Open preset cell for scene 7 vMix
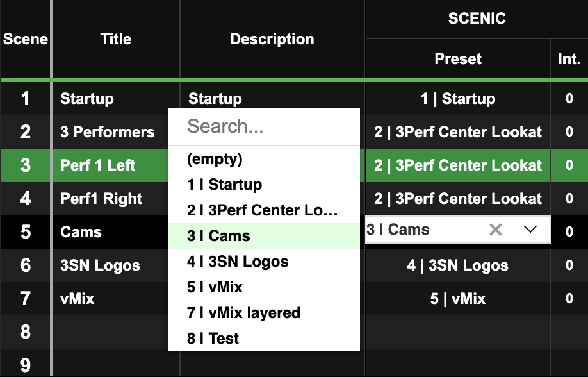 point(457,299)
